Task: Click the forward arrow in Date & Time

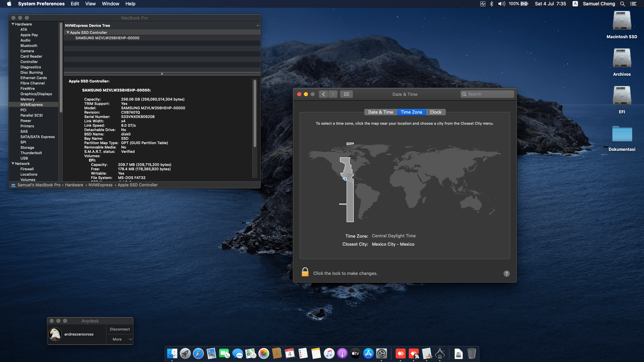Action: (333, 94)
